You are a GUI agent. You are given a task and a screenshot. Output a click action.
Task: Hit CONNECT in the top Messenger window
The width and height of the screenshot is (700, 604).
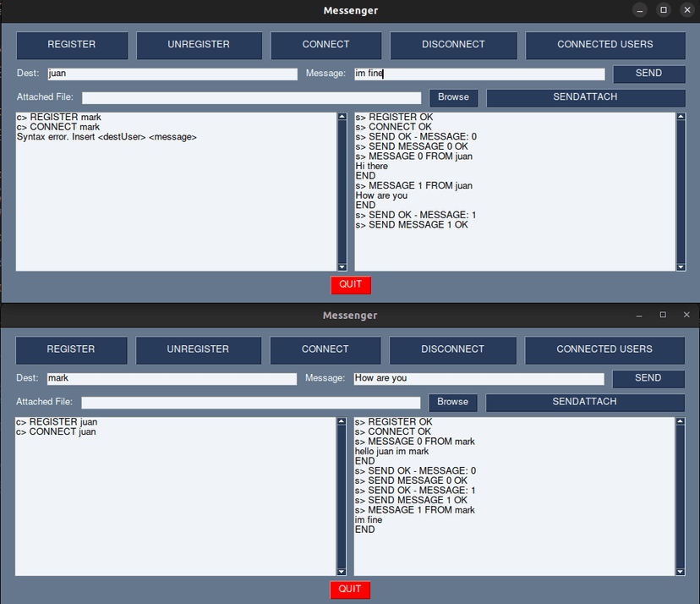pos(325,45)
